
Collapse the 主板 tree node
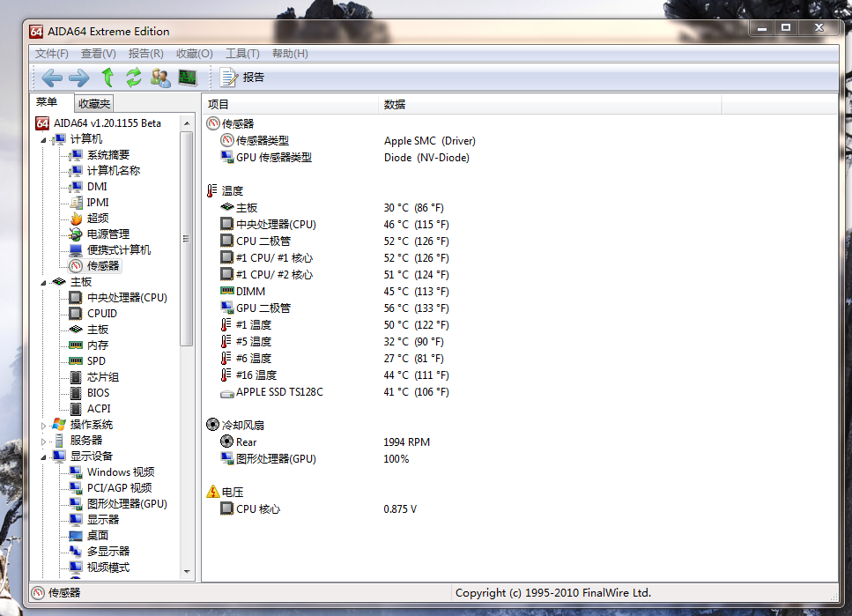click(43, 283)
